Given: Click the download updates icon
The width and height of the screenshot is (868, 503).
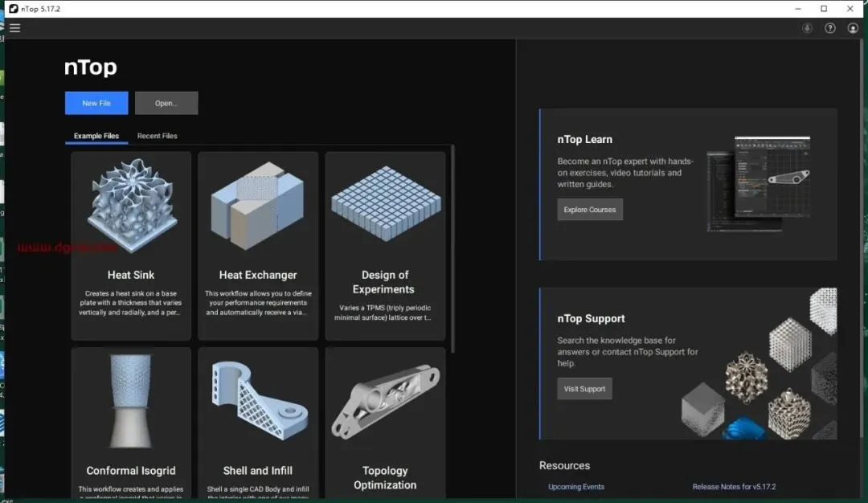Looking at the screenshot, I should pyautogui.click(x=807, y=28).
